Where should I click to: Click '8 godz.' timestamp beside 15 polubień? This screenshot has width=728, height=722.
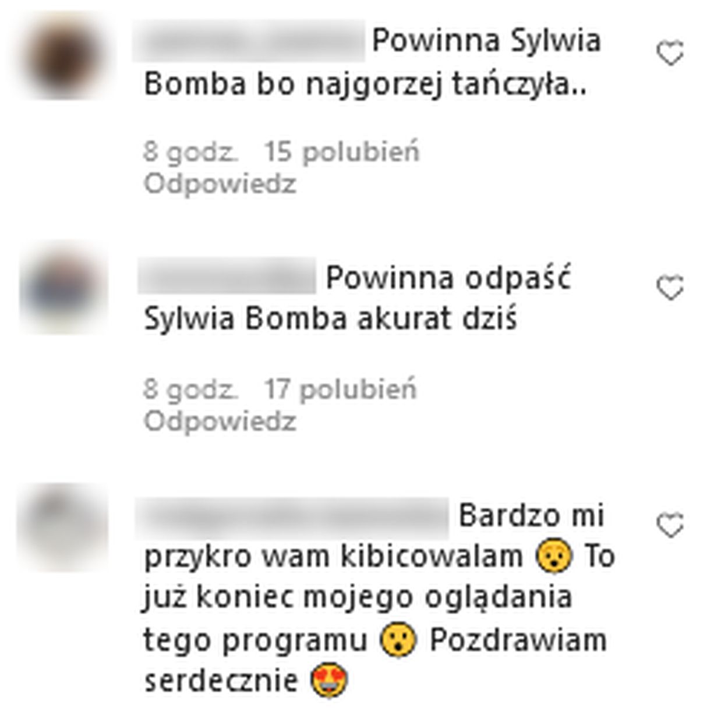click(x=190, y=153)
